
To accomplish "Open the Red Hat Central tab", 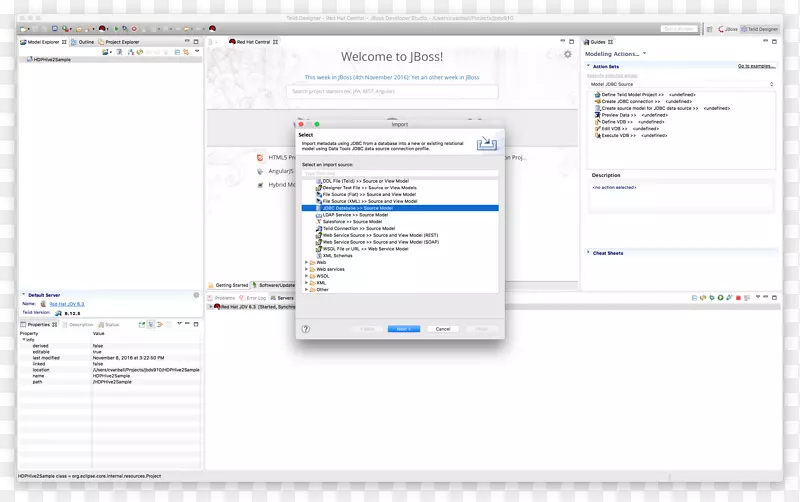I will (253, 42).
